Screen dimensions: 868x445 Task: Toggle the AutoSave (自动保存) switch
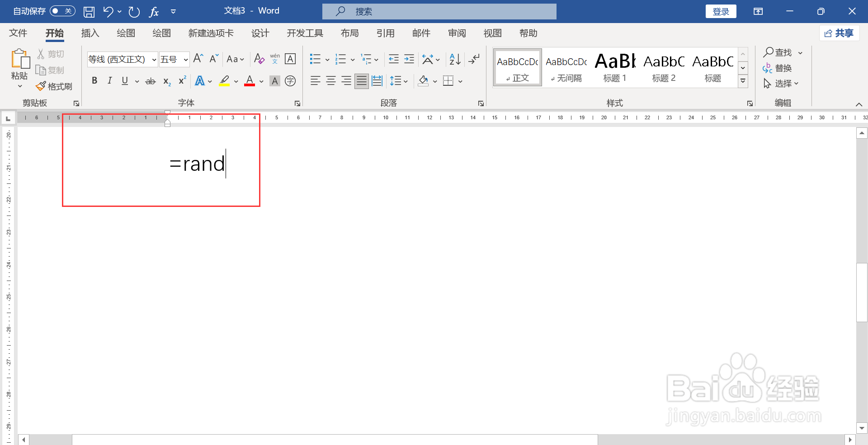pyautogui.click(x=62, y=11)
